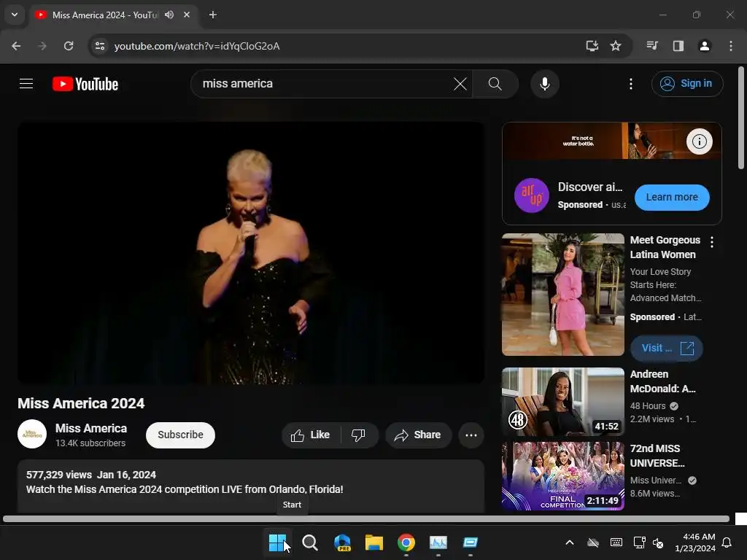
Task: Bookmark this tab with the star icon
Action: click(616, 46)
